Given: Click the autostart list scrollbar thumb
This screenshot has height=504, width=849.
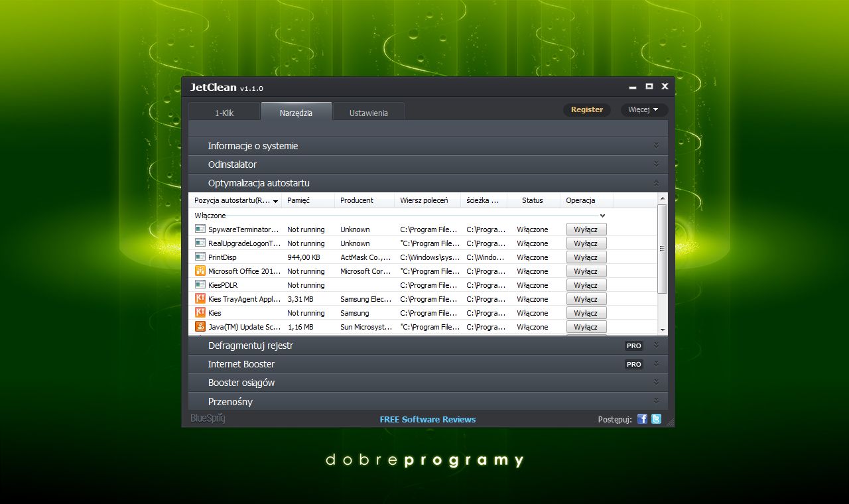Looking at the screenshot, I should (x=662, y=249).
